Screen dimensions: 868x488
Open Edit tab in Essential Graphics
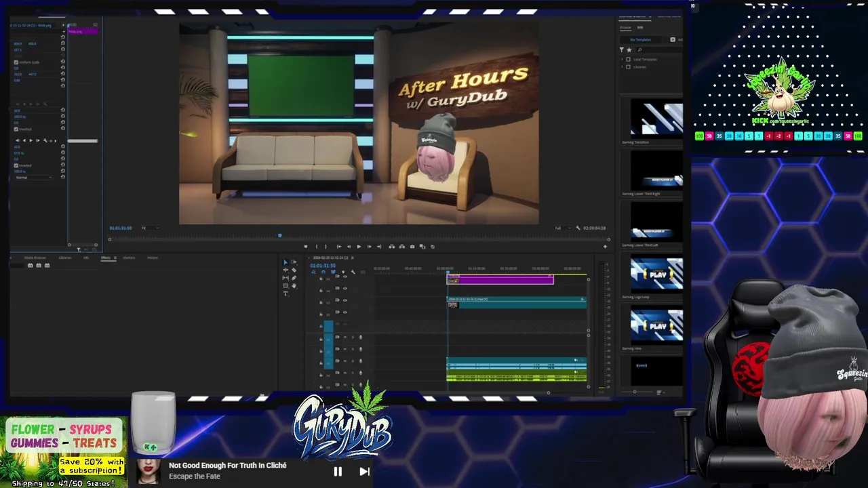pyautogui.click(x=640, y=28)
